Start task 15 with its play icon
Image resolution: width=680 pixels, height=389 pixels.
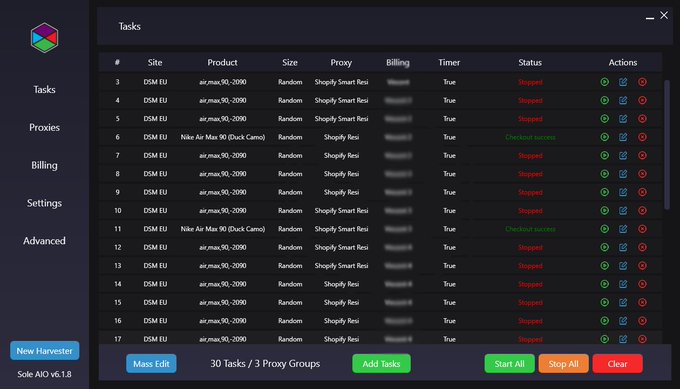point(605,302)
